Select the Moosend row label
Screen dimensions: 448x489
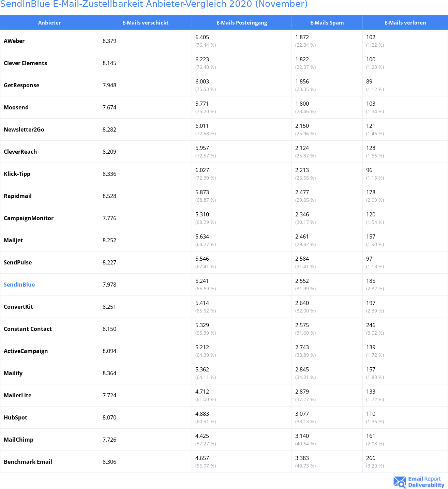(x=16, y=107)
